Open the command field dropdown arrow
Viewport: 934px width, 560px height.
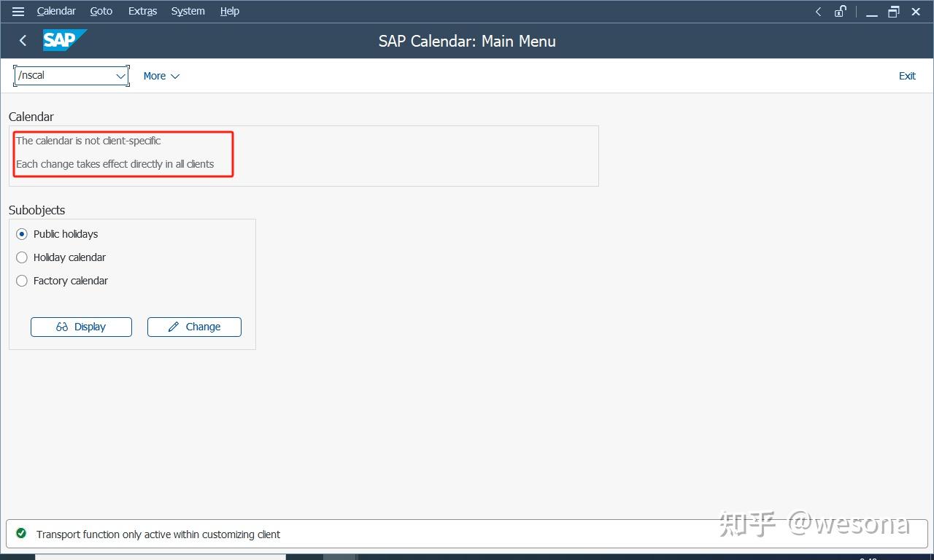[x=120, y=75]
